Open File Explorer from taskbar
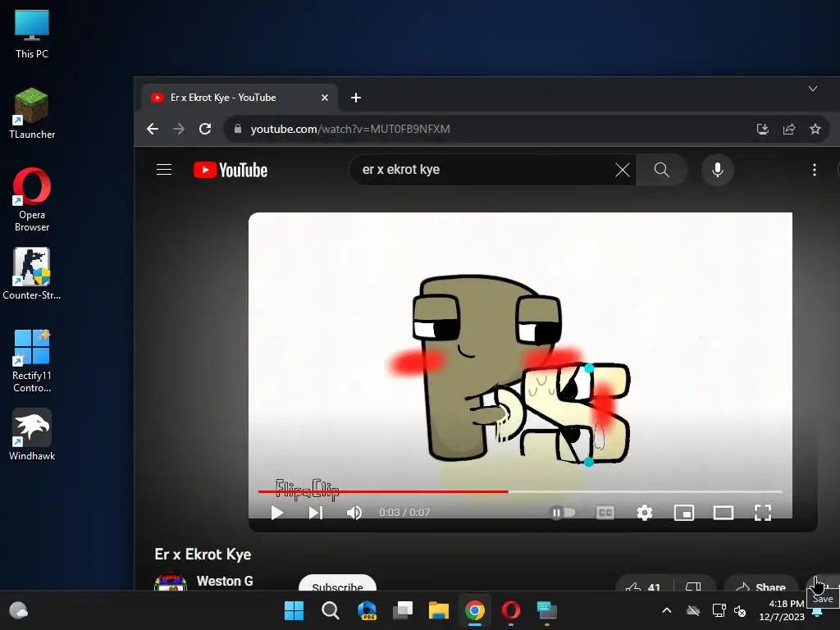The image size is (840, 630). tap(438, 610)
